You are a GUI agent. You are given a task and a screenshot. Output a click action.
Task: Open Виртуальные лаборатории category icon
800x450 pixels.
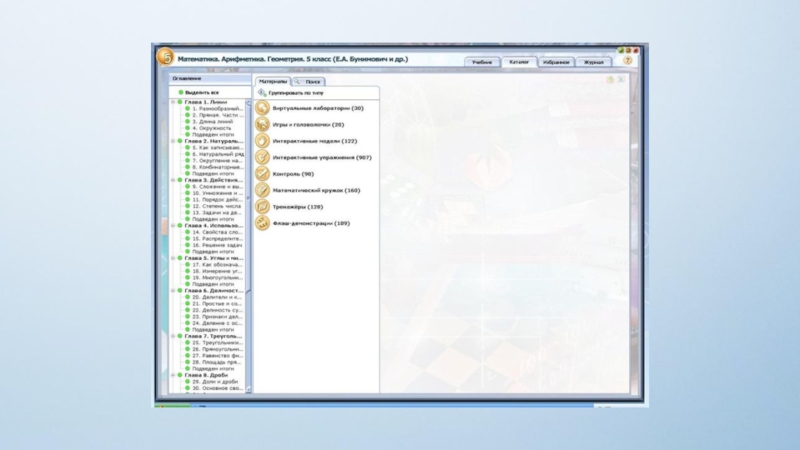(262, 108)
